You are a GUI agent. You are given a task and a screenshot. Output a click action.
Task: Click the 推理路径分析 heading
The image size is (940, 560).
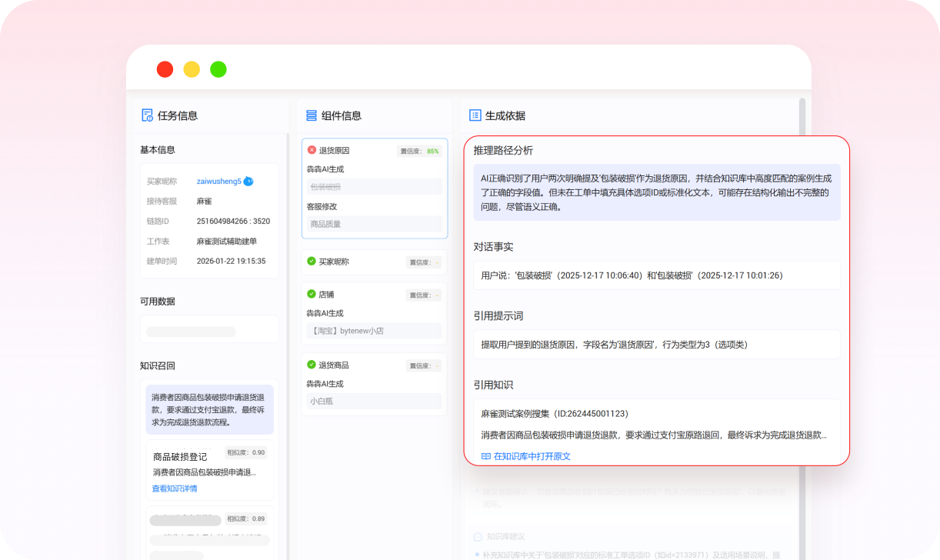coord(503,150)
